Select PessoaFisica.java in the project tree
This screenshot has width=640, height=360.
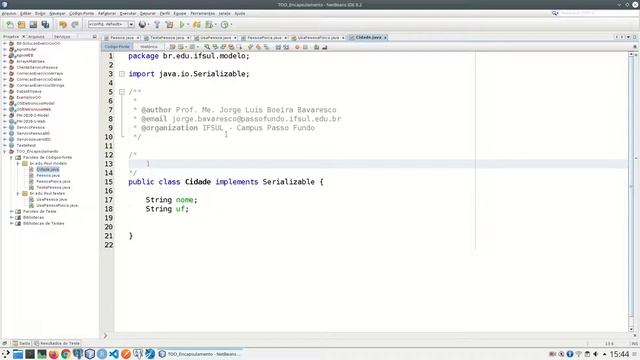tap(53, 182)
